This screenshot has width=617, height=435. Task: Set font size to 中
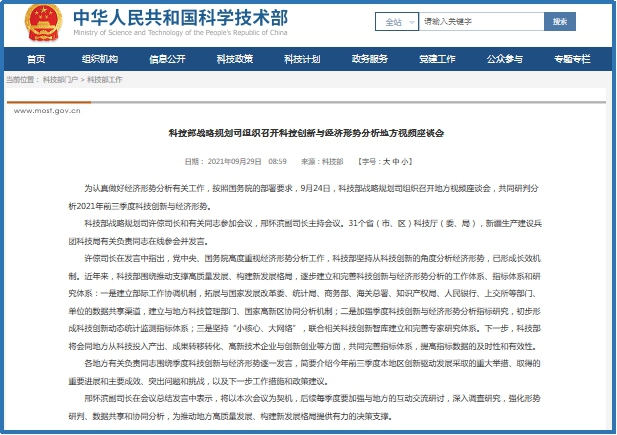click(395, 161)
